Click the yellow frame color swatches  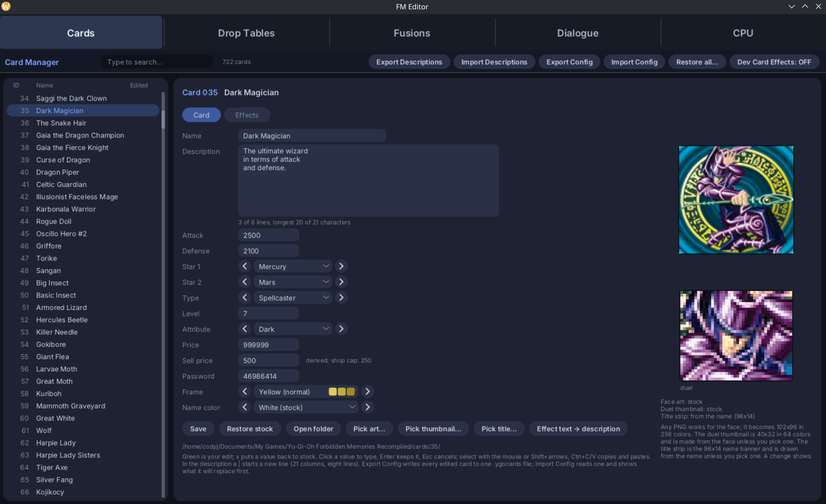click(x=342, y=391)
